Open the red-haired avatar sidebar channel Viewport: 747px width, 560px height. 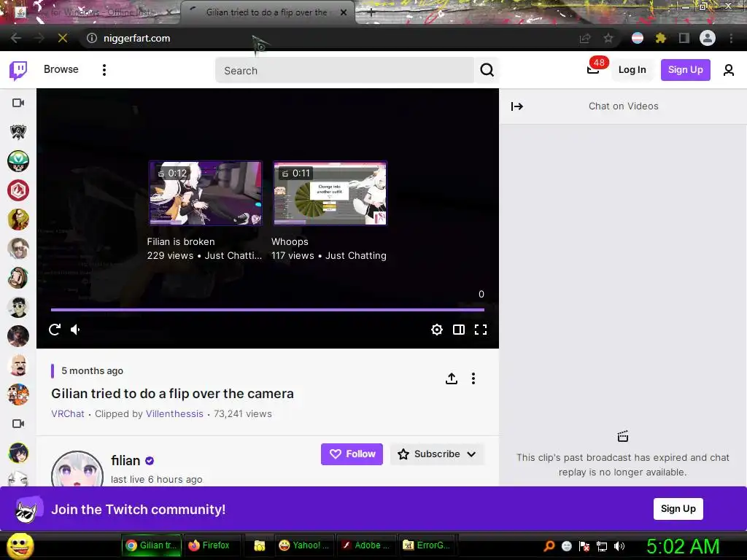pos(18,219)
